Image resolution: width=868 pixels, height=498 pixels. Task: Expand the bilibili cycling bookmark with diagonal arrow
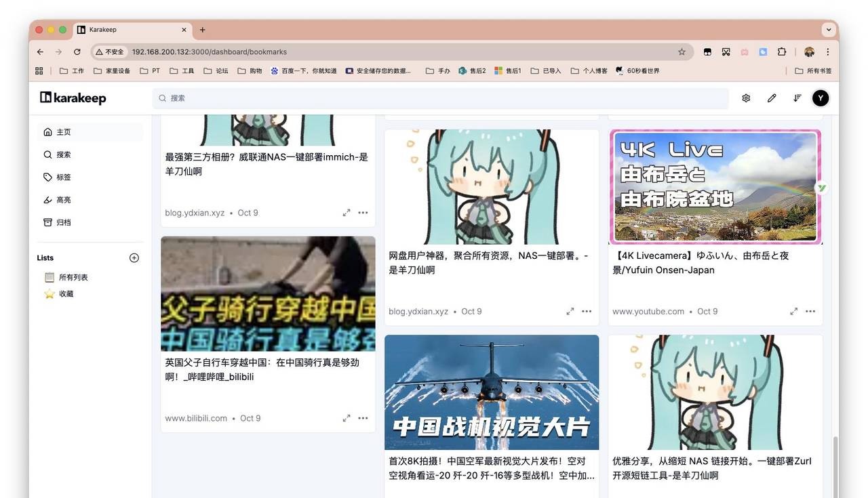coord(346,417)
